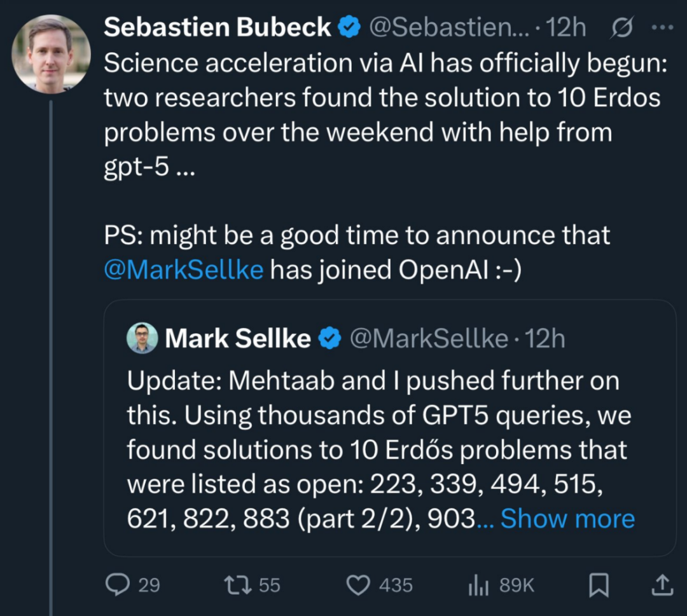View post analytics bar chart icon
Screen dimensions: 687x616
pyautogui.click(x=478, y=585)
